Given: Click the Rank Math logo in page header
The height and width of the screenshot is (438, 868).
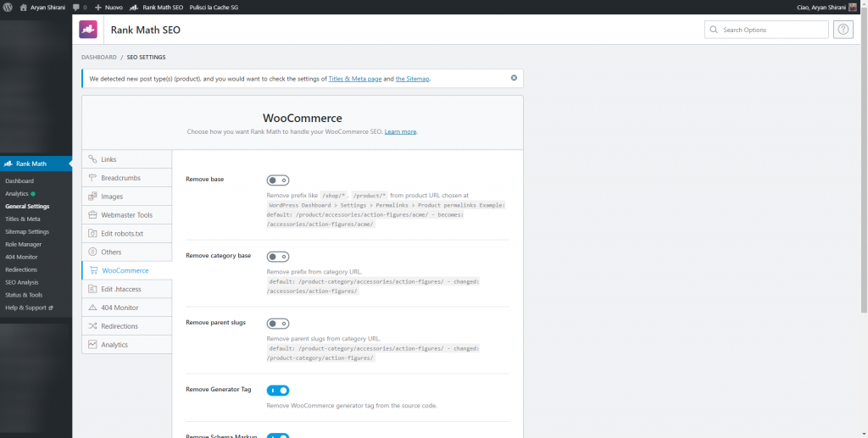Looking at the screenshot, I should click(x=89, y=30).
